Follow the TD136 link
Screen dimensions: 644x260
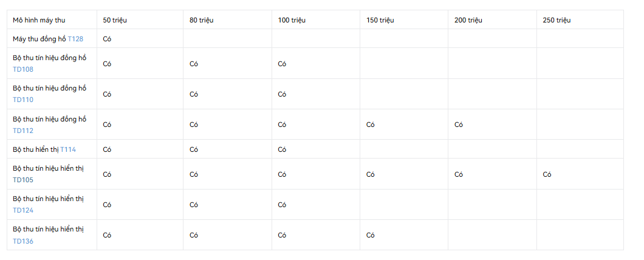pyautogui.click(x=23, y=241)
